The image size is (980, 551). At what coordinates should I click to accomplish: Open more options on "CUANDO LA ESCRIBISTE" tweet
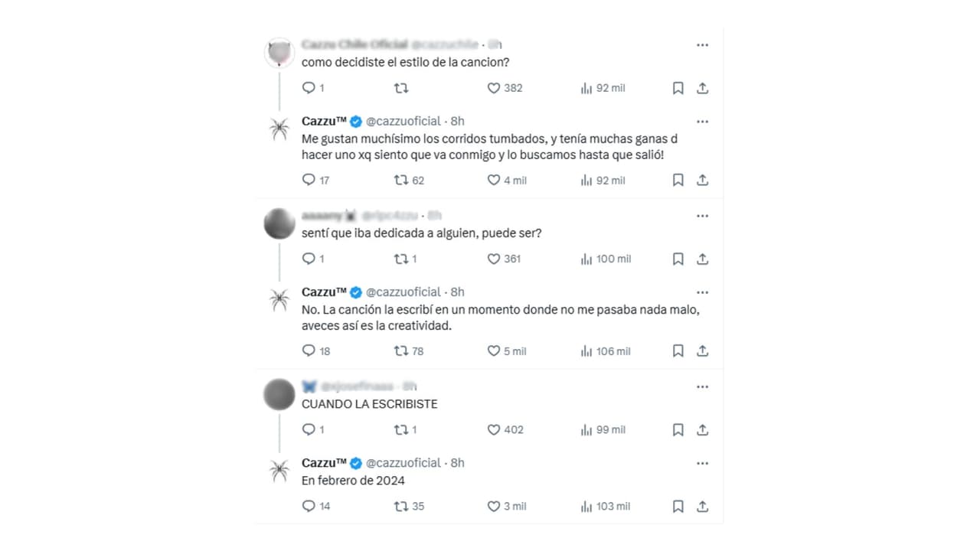click(702, 386)
